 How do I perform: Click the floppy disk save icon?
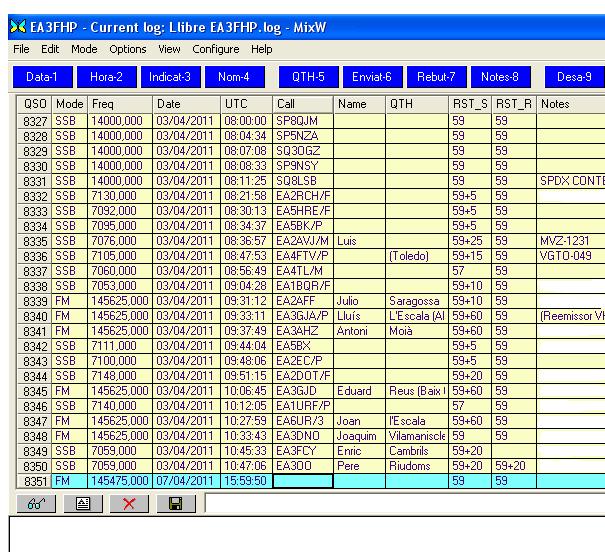177,505
